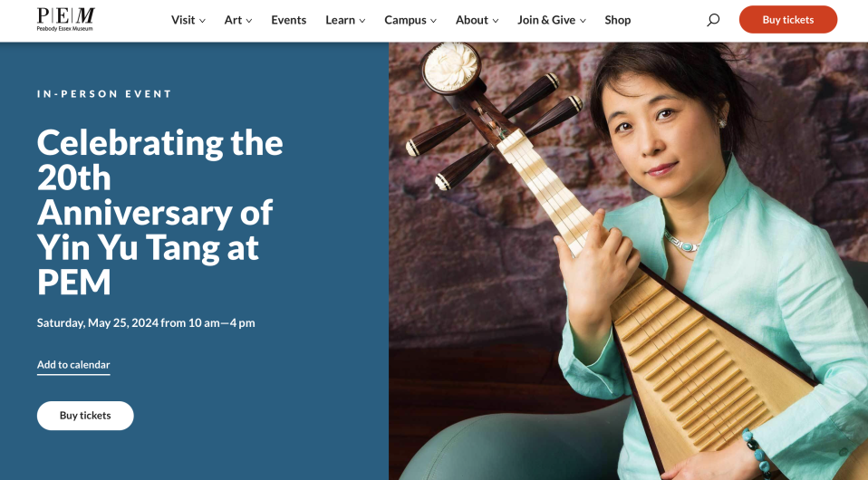Select the About navigation label

click(472, 20)
